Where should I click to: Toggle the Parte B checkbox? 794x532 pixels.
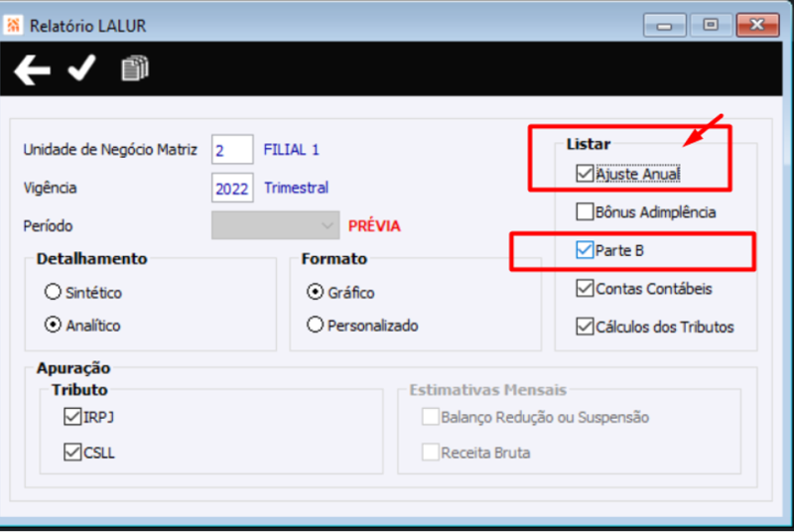click(x=585, y=250)
